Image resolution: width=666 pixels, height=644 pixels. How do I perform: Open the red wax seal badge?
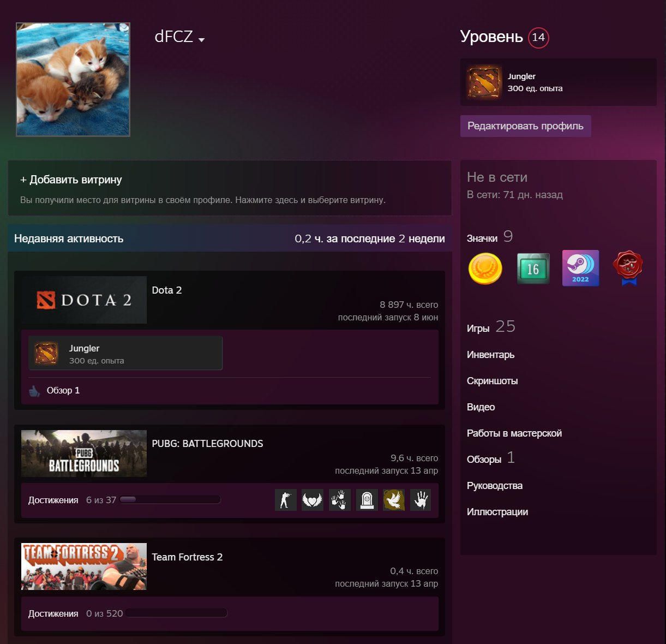tap(628, 268)
